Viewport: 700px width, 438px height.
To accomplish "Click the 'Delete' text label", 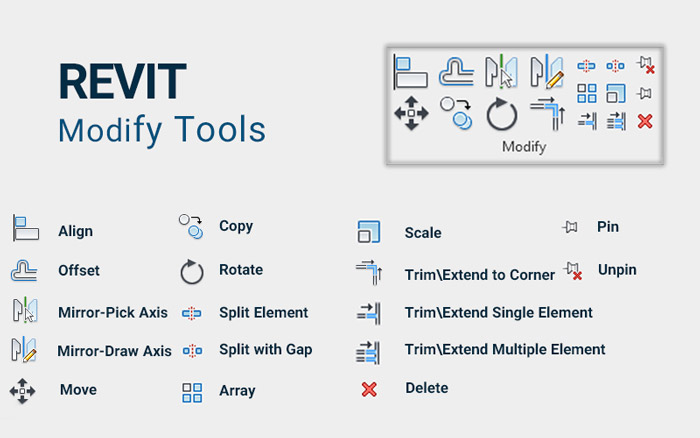I will tap(427, 388).
